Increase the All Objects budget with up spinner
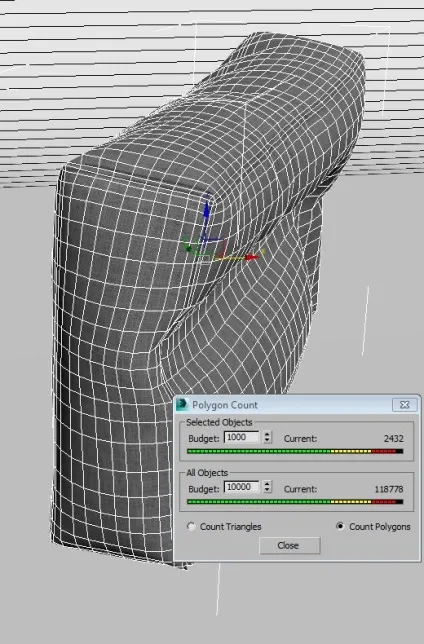Viewport: 424px width, 644px height. point(267,484)
